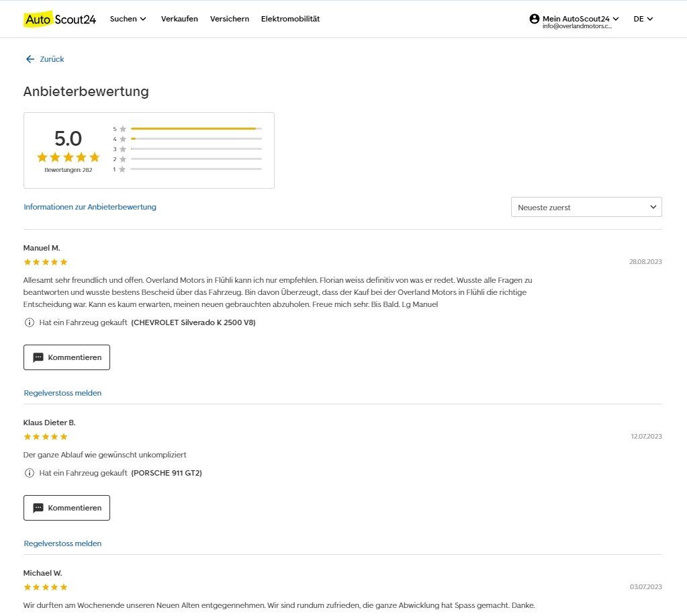Click the PORSCHE 911 GT2 text
The image size is (687, 616).
click(x=167, y=473)
